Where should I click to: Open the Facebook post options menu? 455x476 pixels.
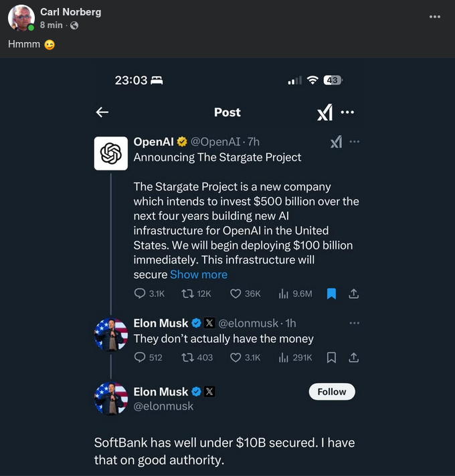(x=436, y=16)
